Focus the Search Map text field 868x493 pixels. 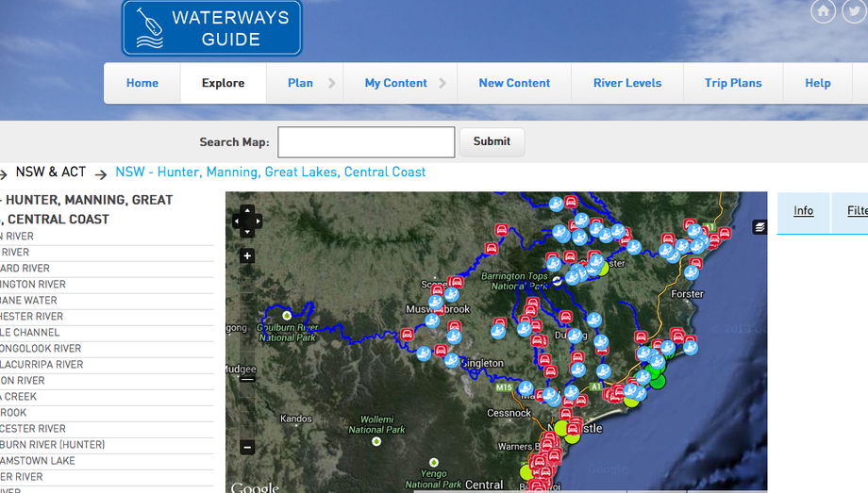coord(366,142)
